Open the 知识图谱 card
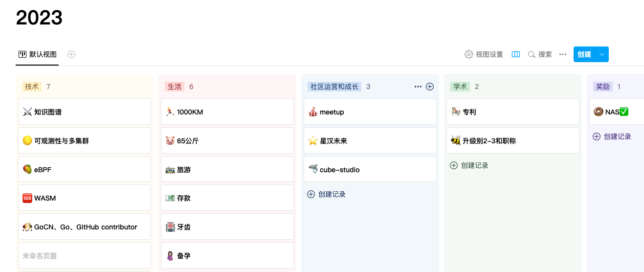The image size is (644, 272). (x=85, y=112)
